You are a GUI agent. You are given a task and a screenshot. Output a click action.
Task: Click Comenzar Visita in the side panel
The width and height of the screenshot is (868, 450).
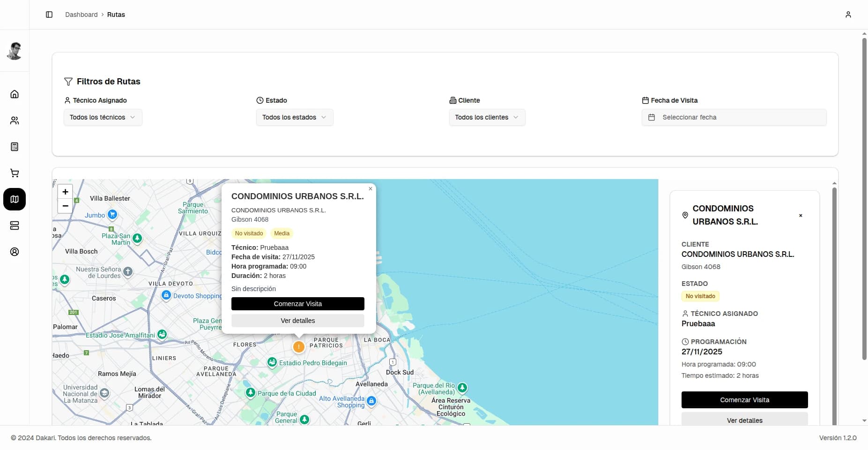click(745, 400)
